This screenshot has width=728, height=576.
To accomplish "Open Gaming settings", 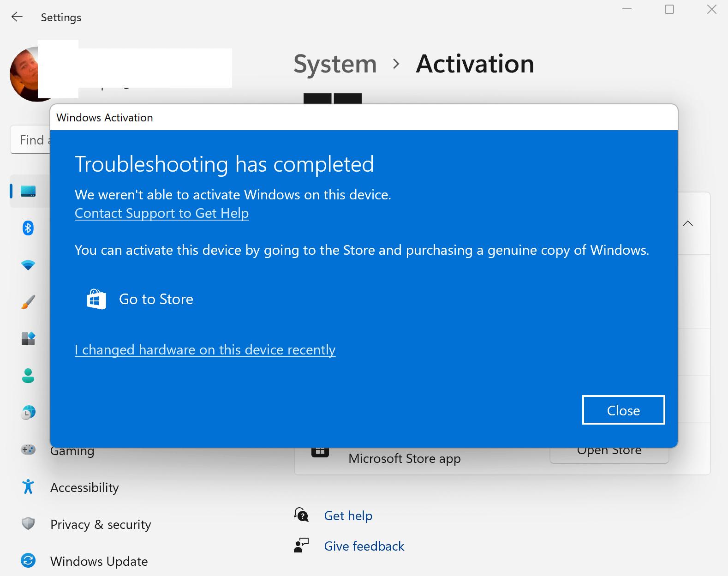I will (x=72, y=451).
